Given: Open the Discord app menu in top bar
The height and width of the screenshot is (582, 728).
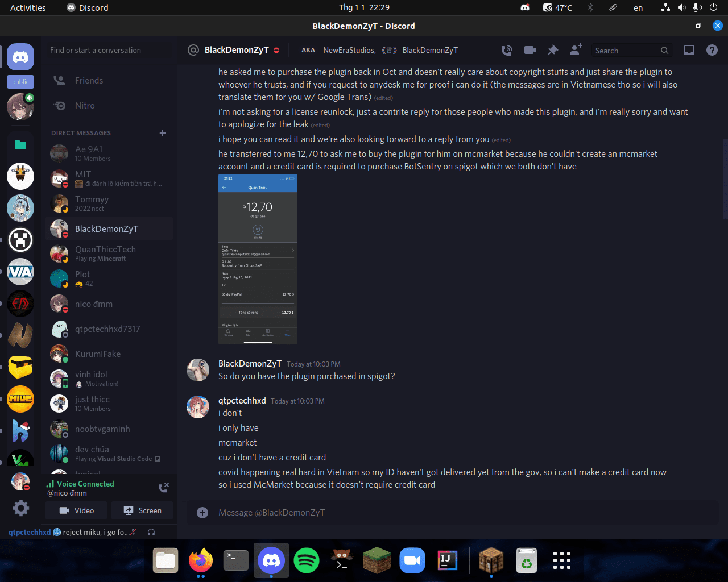Looking at the screenshot, I should point(88,7).
